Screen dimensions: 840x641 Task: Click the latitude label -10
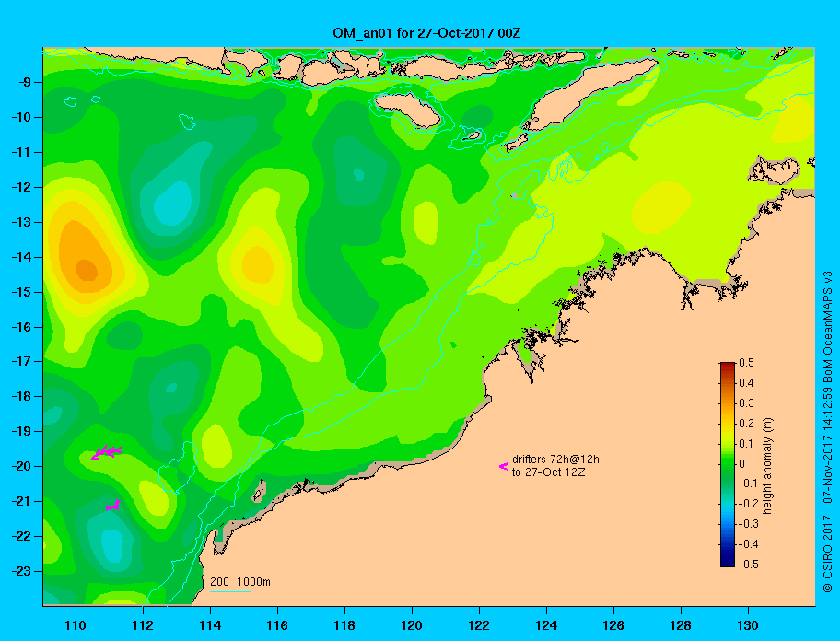click(21, 117)
